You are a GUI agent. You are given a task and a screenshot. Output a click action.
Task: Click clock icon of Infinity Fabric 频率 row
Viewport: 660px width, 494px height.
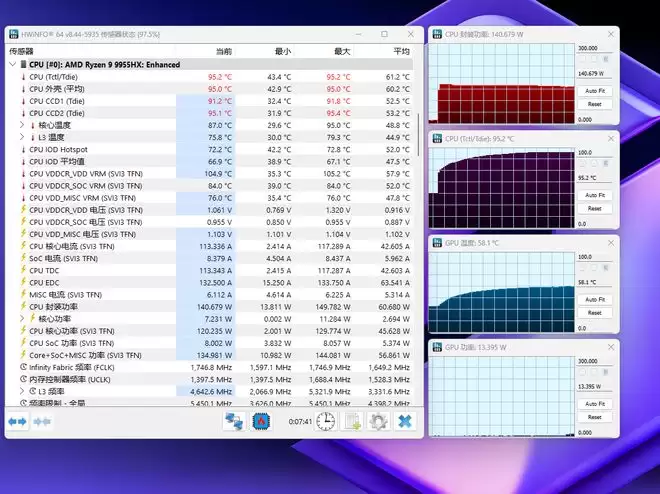[24, 367]
